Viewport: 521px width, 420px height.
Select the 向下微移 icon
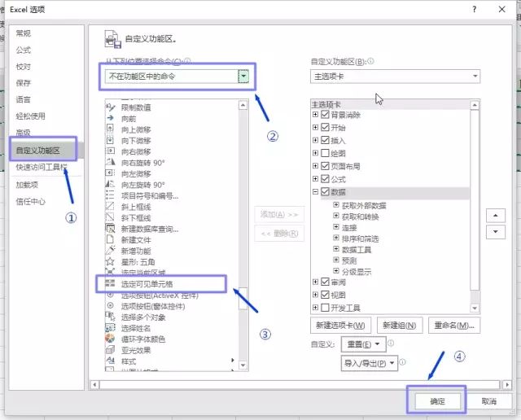(110, 140)
